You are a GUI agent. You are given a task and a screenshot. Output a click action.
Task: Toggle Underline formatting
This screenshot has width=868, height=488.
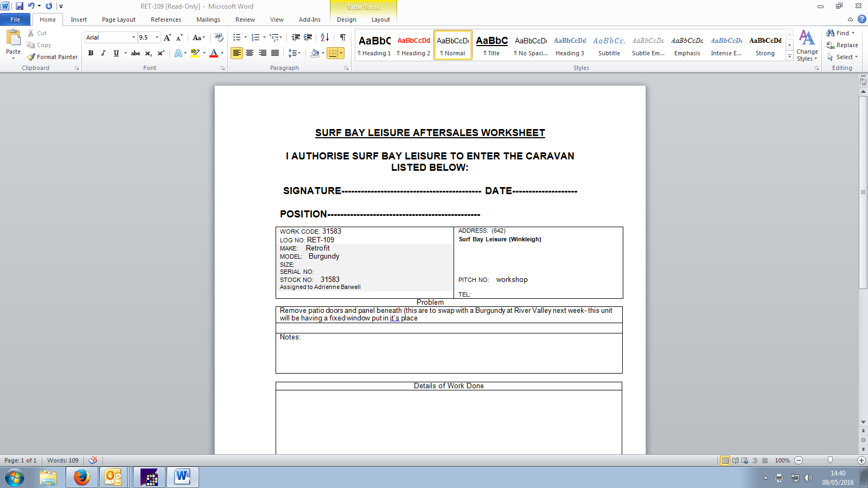(116, 53)
